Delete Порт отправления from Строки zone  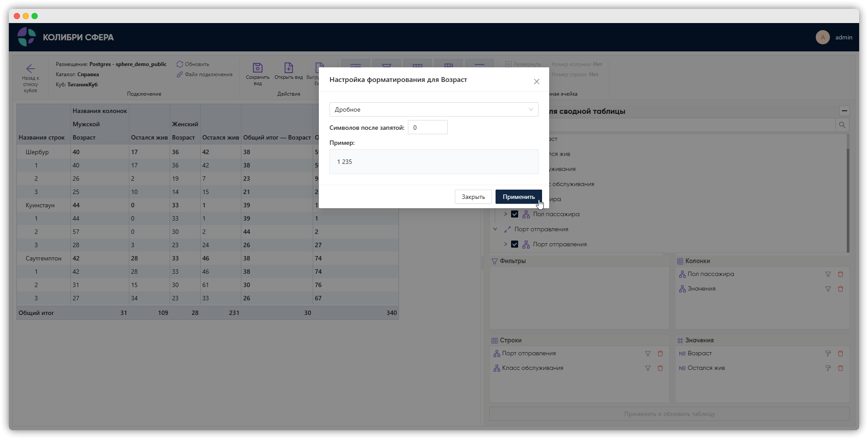click(x=660, y=354)
